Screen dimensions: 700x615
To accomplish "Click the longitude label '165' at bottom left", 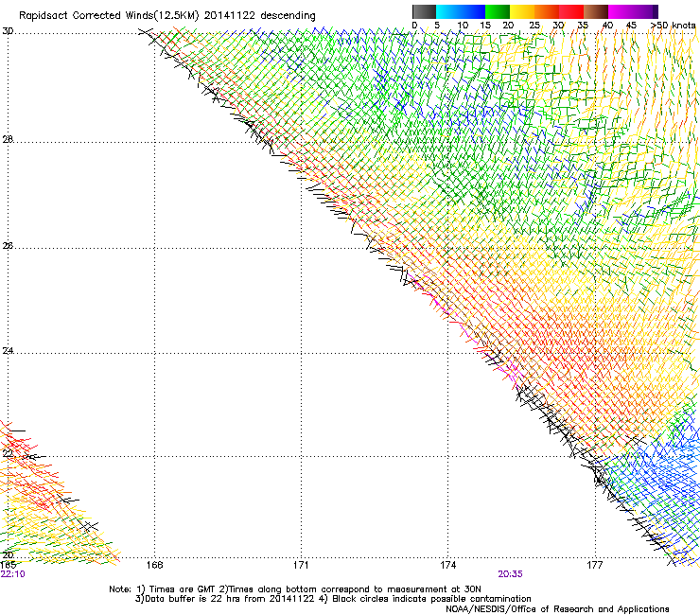I will (x=8, y=566).
